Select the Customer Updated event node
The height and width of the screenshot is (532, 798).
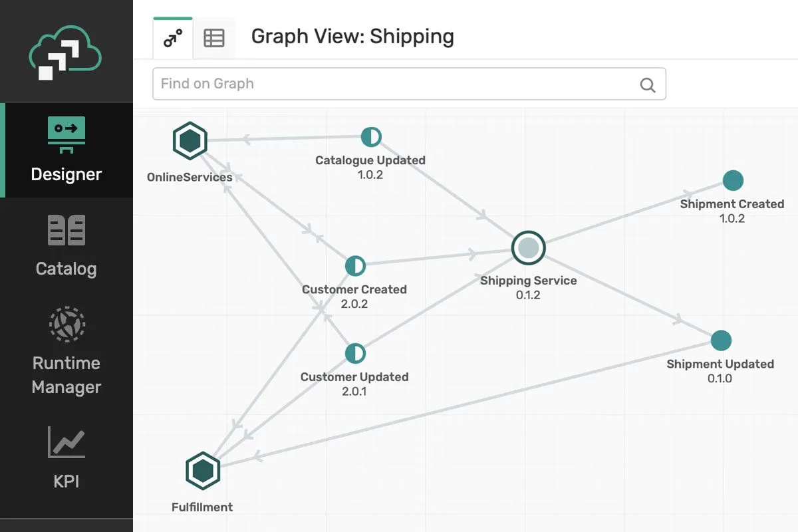[x=355, y=353]
